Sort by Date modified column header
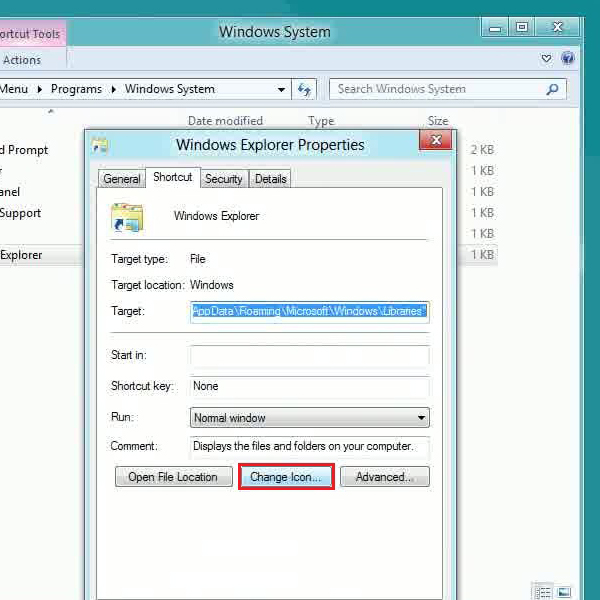This screenshot has width=600, height=600. pyautogui.click(x=225, y=121)
